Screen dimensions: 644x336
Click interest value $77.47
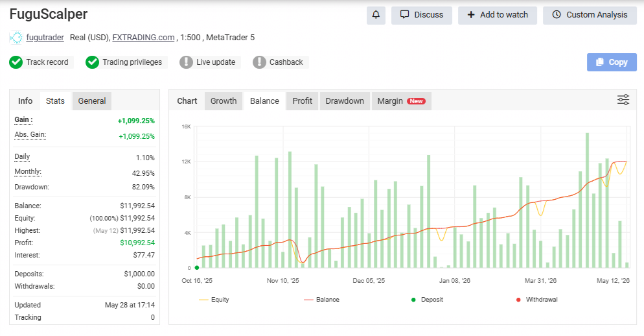coord(144,255)
